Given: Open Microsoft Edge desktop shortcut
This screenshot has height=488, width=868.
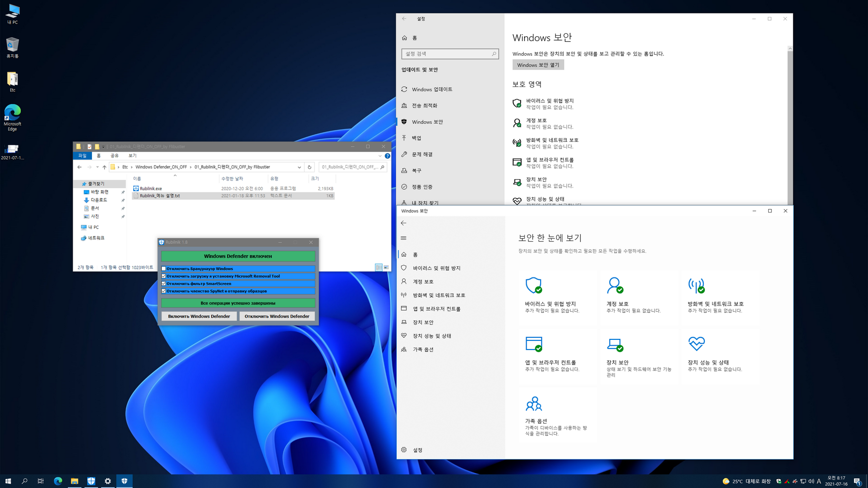Looking at the screenshot, I should pos(13,118).
